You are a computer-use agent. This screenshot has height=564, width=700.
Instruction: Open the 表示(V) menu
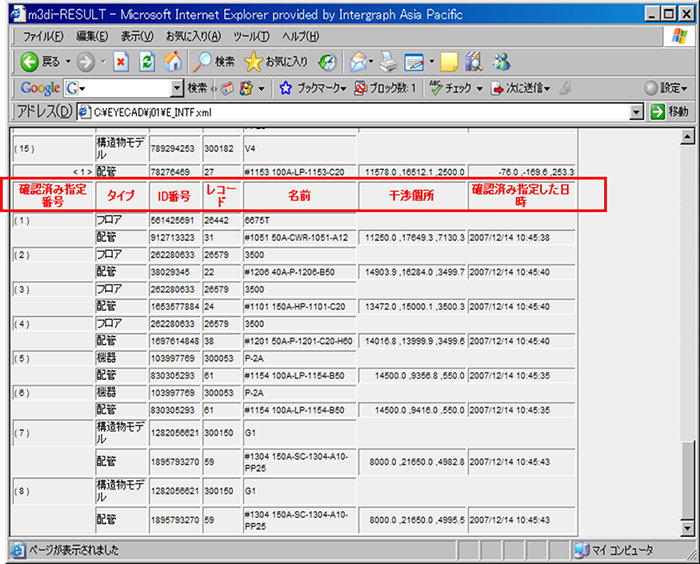[137, 36]
